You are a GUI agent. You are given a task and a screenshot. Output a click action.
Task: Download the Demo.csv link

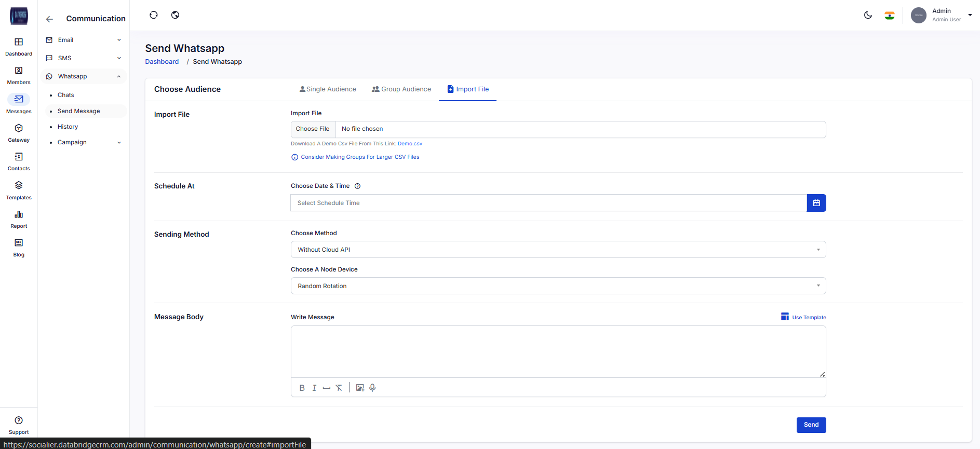click(x=410, y=144)
